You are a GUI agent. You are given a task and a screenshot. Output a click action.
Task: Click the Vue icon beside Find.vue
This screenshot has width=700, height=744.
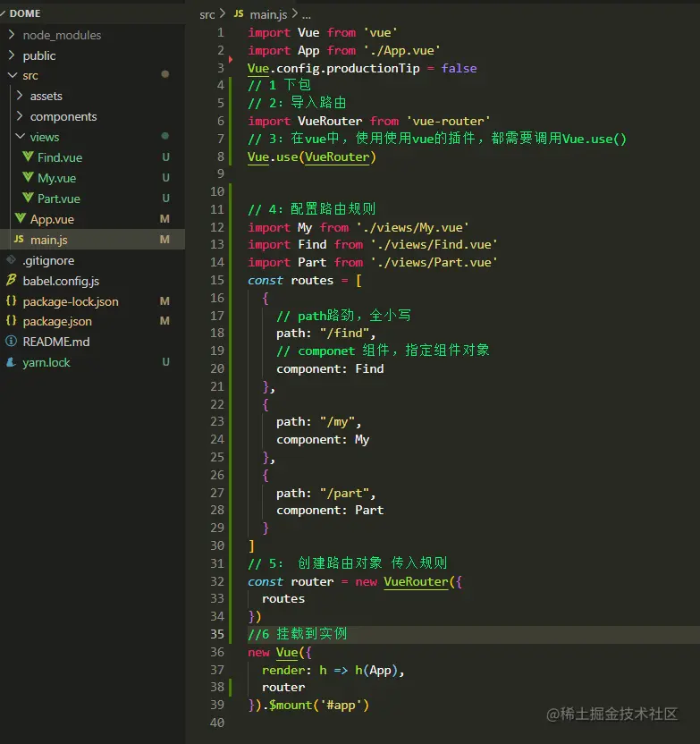tap(28, 156)
